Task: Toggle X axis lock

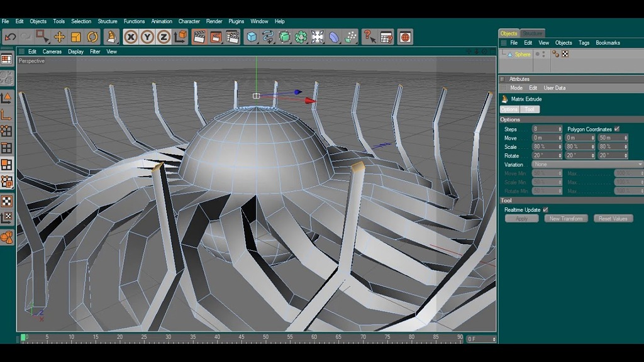Action: (131, 37)
